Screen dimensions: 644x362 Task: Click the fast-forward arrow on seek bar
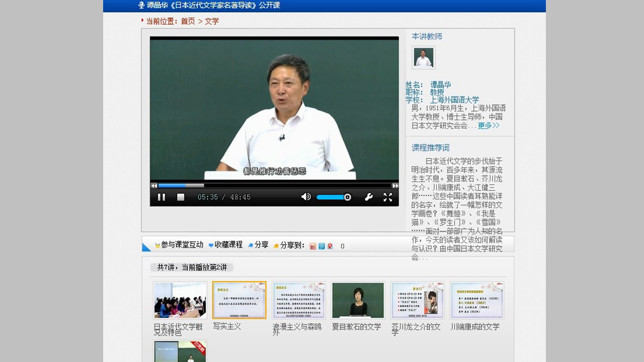pos(395,186)
